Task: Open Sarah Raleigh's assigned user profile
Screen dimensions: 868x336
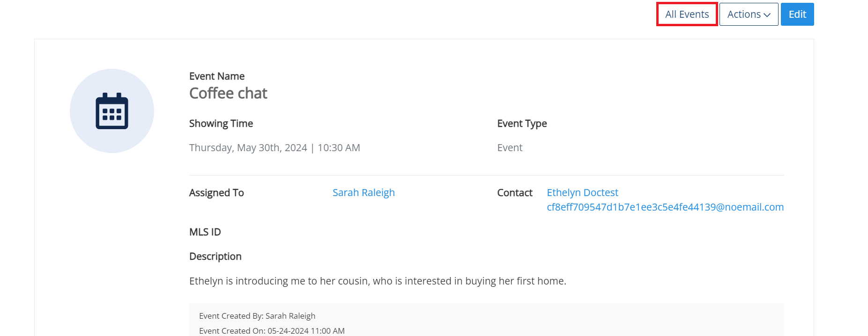Action: [364, 192]
